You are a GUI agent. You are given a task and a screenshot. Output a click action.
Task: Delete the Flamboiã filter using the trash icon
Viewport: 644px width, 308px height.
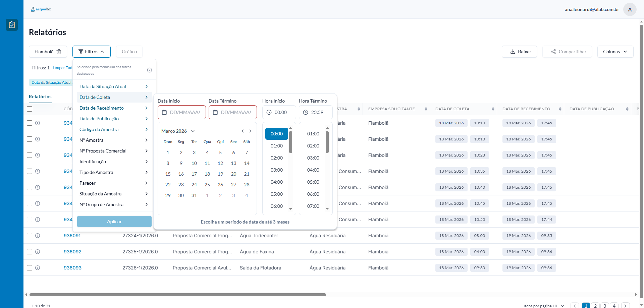(59, 52)
